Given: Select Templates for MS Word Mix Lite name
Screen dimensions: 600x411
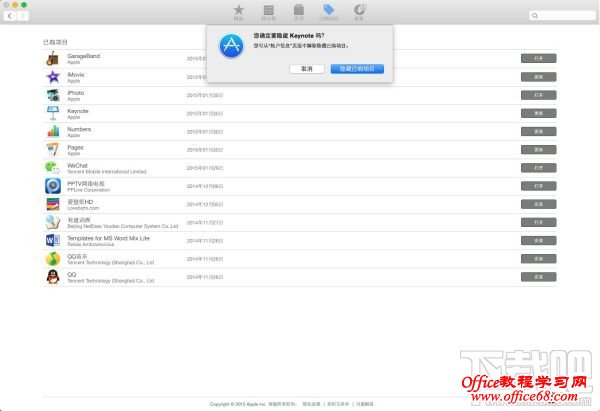Looking at the screenshot, I should (x=108, y=238).
